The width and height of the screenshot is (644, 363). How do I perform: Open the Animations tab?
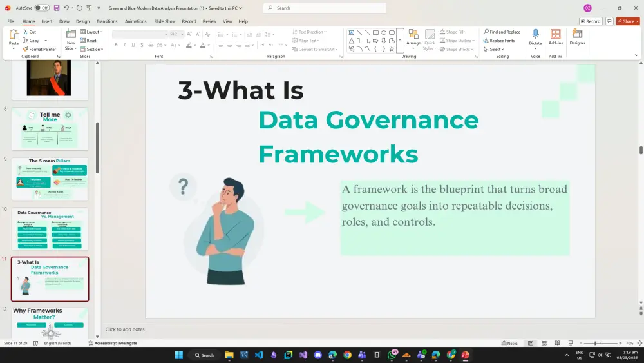pos(135,21)
